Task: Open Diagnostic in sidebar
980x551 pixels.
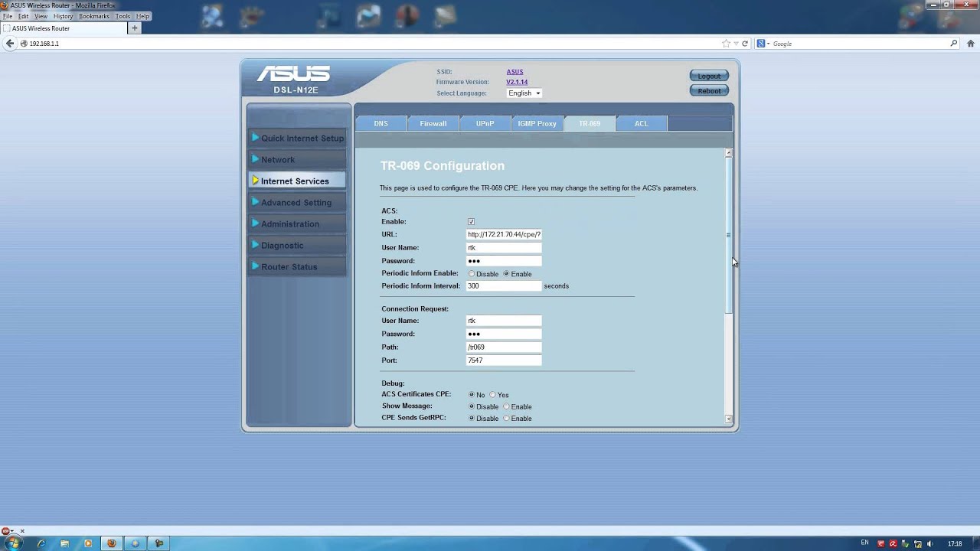Action: (297, 246)
